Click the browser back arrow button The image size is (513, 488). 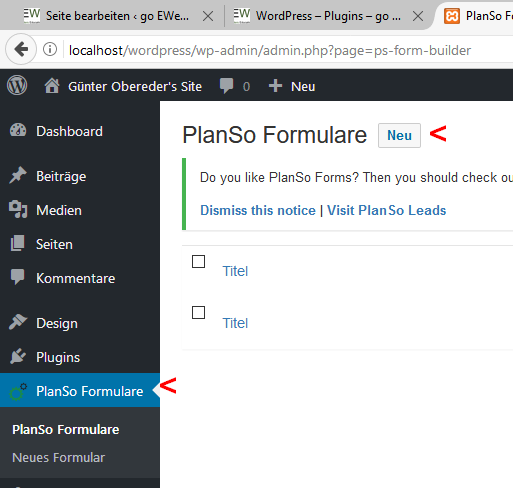point(21,50)
